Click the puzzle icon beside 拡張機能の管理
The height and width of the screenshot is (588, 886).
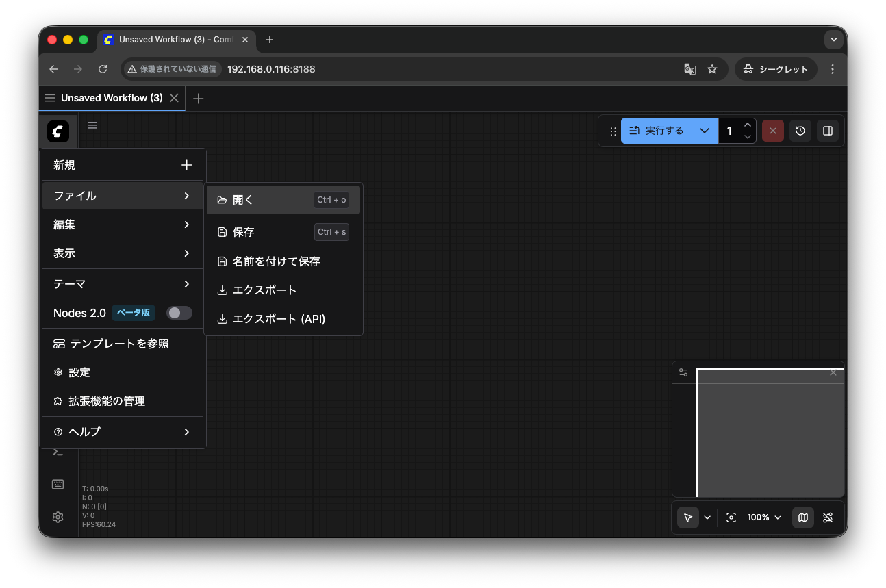58,401
